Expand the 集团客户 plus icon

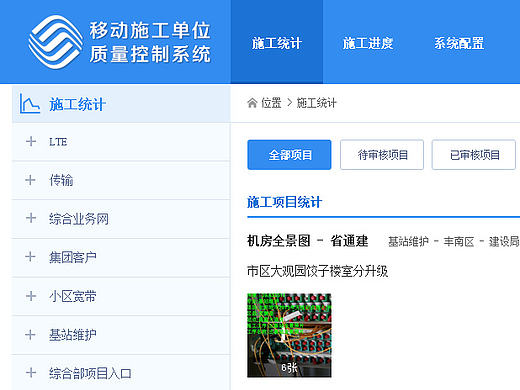(x=30, y=257)
